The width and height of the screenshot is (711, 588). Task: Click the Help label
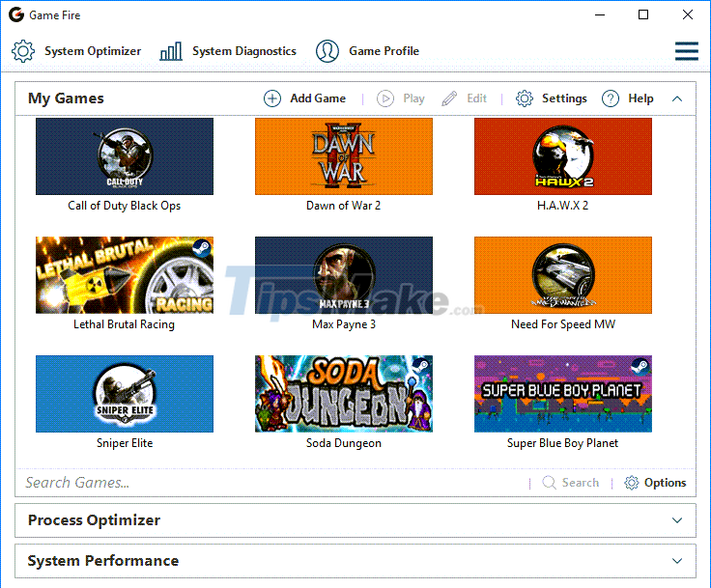click(x=640, y=98)
